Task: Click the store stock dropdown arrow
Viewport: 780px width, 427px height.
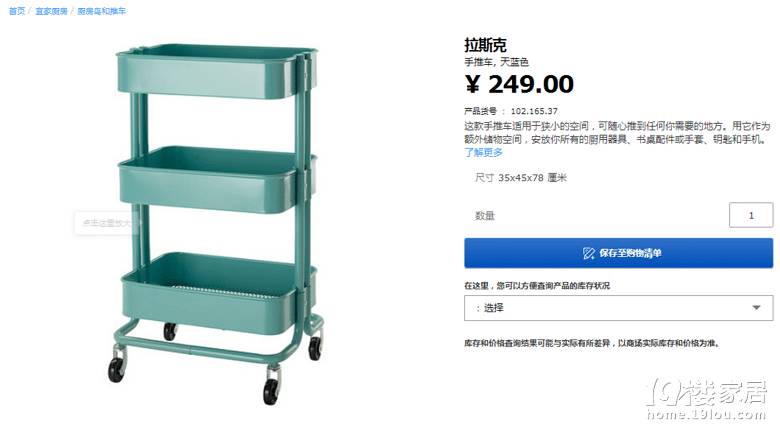Action: click(756, 308)
